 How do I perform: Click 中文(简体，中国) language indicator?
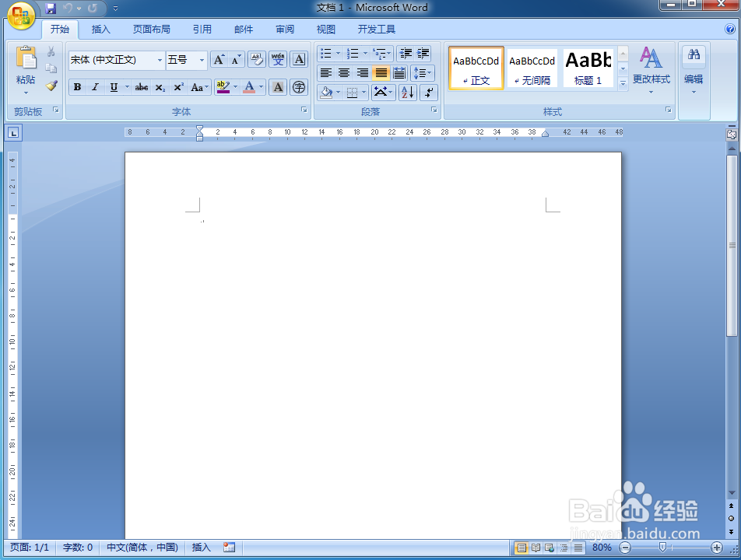(x=142, y=548)
